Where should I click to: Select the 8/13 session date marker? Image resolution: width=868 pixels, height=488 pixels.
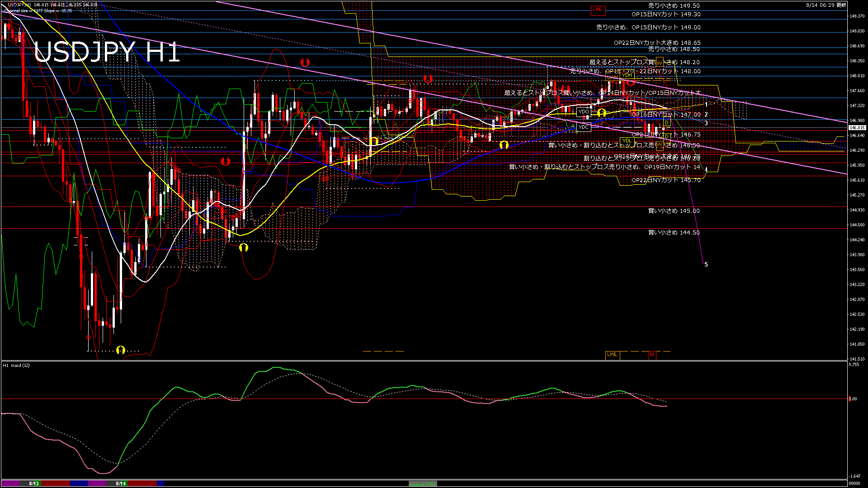point(34,483)
